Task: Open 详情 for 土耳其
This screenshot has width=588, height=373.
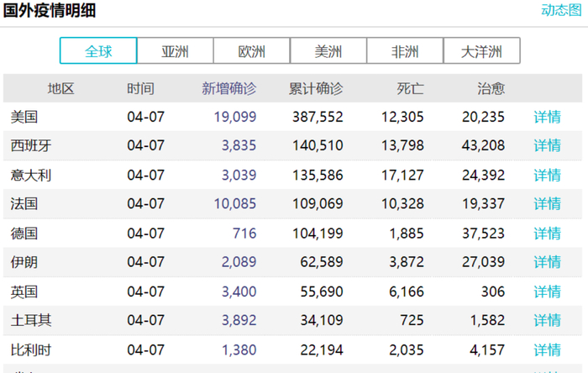Action: pyautogui.click(x=547, y=320)
